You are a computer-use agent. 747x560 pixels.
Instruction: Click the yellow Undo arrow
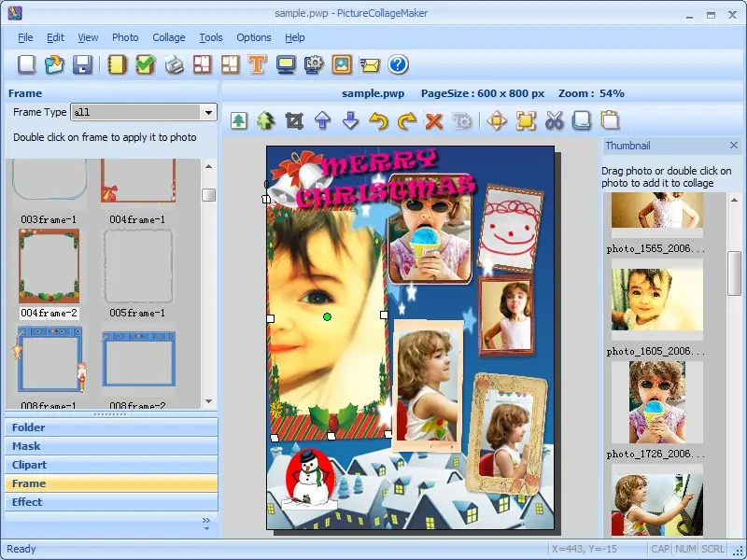[x=378, y=120]
